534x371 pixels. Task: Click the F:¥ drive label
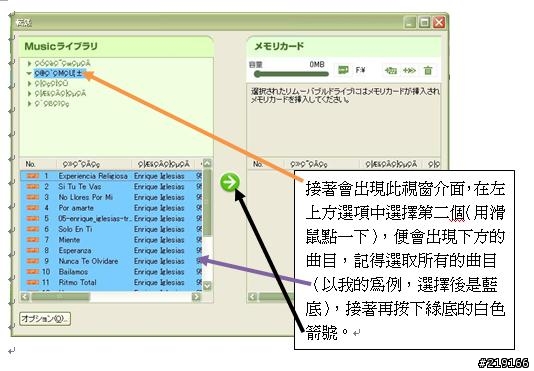360,70
